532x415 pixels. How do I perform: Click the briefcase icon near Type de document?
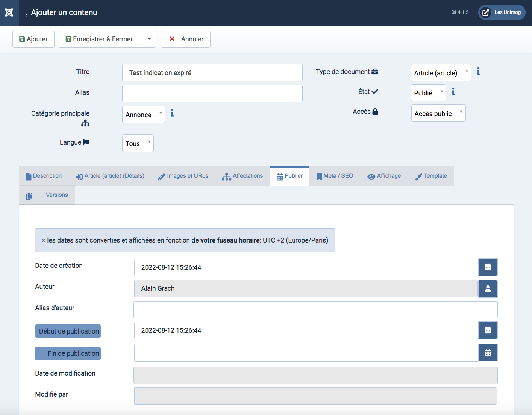[375, 72]
